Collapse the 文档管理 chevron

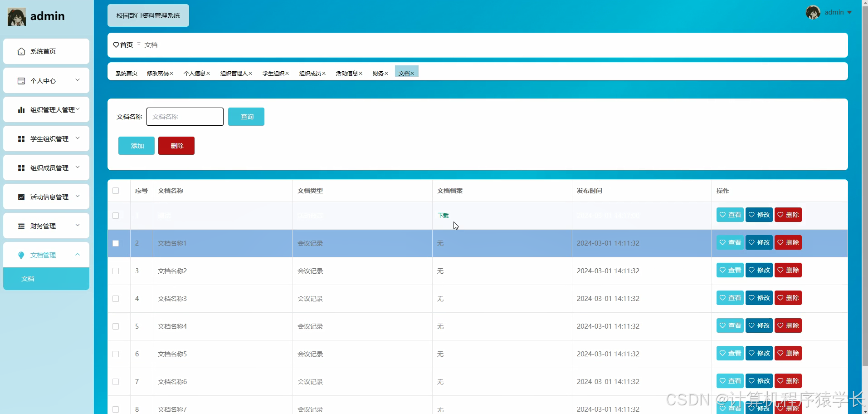tap(78, 254)
